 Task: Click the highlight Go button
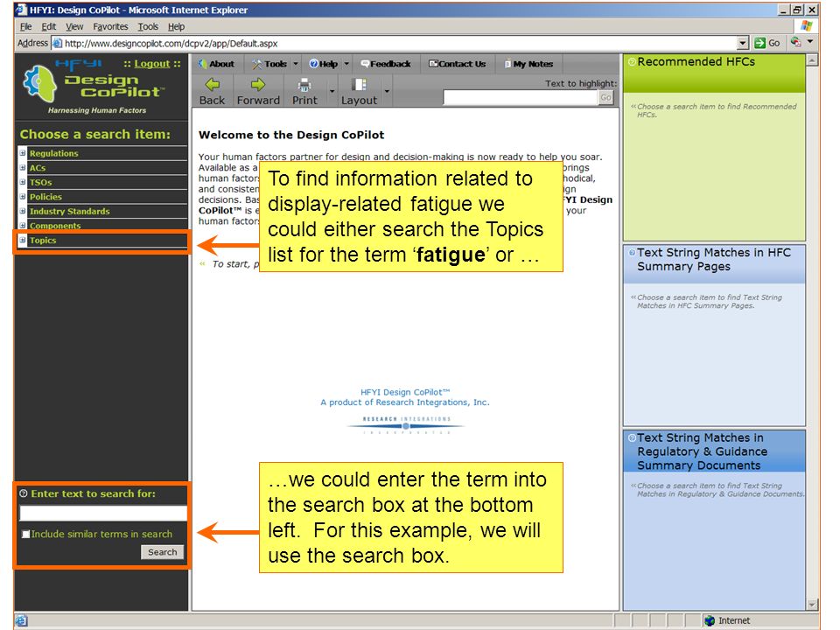click(x=605, y=97)
